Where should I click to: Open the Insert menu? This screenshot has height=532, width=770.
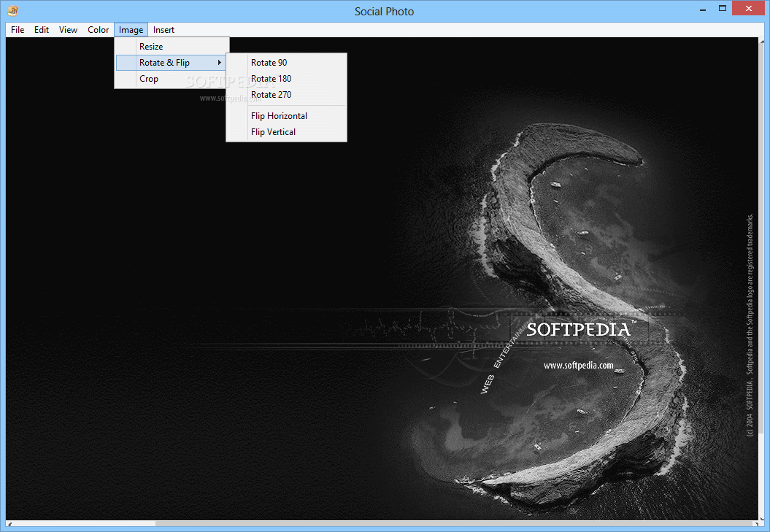click(x=163, y=30)
